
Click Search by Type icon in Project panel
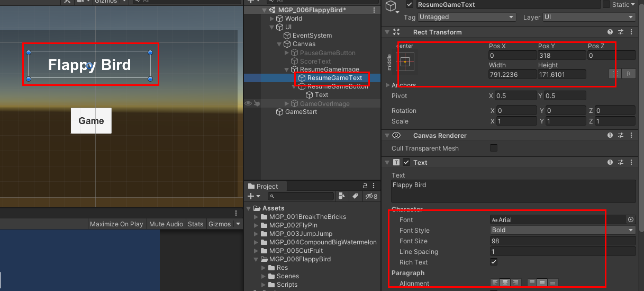pos(342,196)
